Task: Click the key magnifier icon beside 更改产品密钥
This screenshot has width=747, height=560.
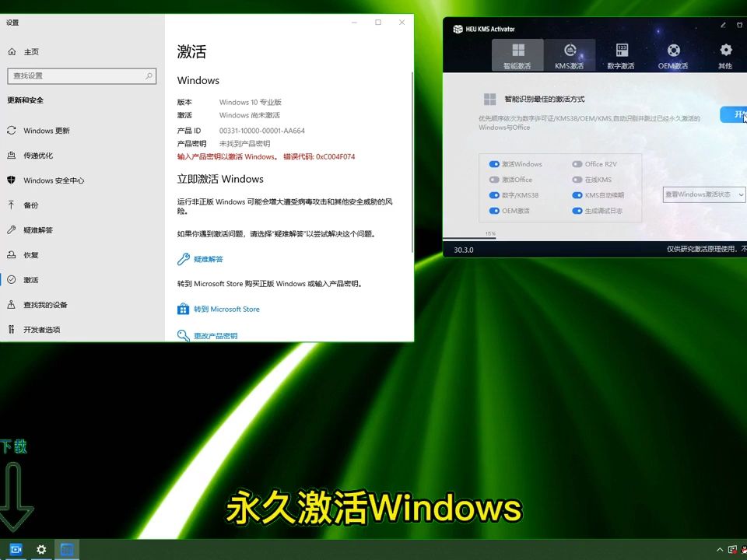Action: [184, 335]
